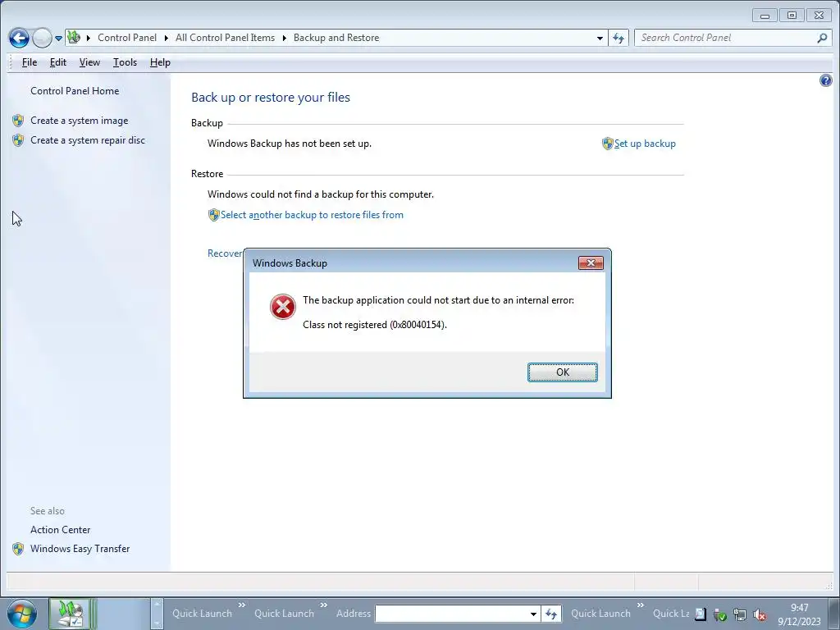Click the red error icon in the dialog
The image size is (840, 630).
coord(283,307)
